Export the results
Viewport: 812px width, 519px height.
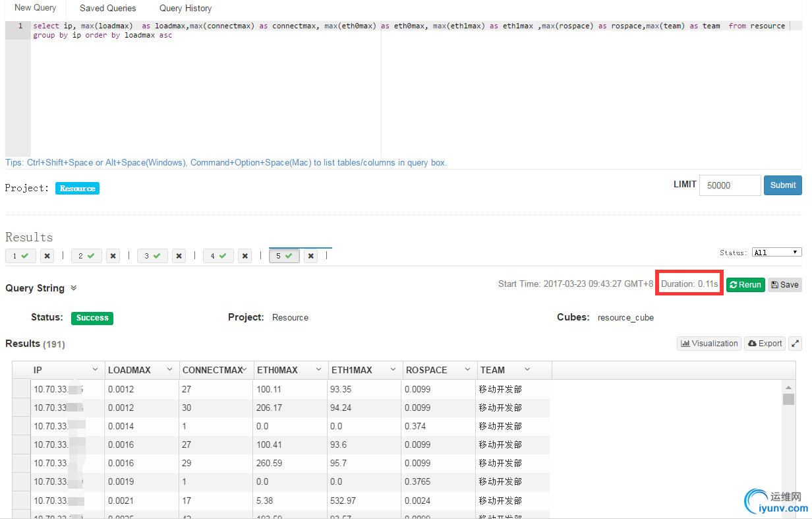pos(765,344)
